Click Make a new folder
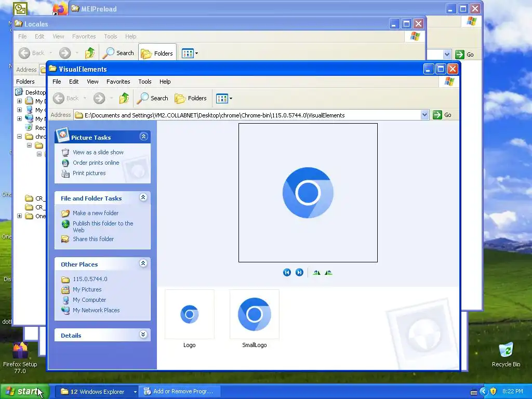The image size is (532, 399). (x=96, y=213)
